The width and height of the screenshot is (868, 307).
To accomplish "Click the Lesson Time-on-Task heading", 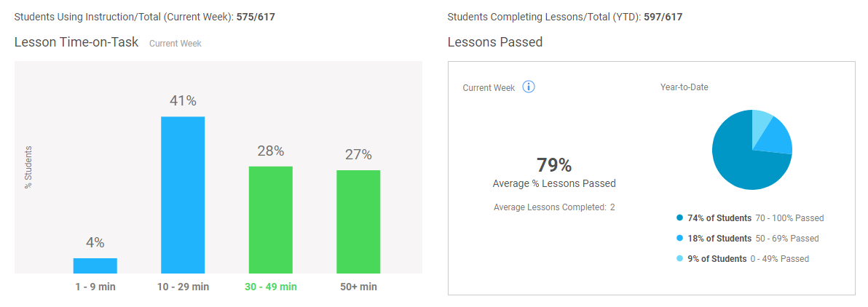I will [76, 42].
